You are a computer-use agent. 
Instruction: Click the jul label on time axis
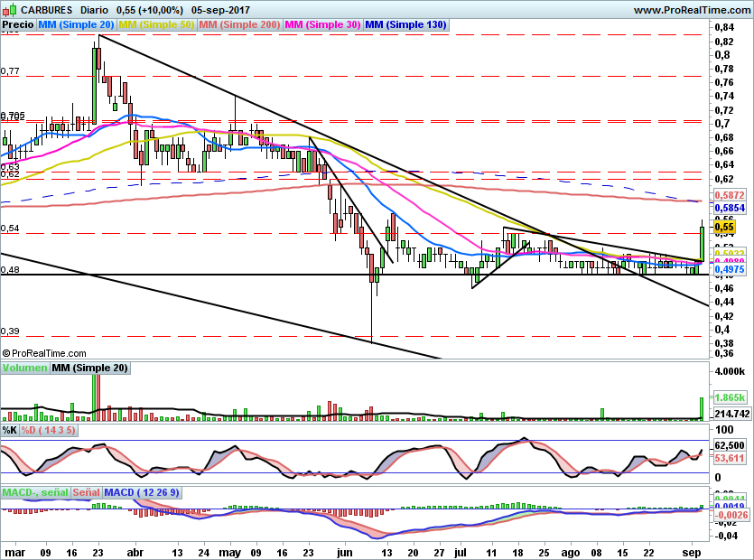coord(461,553)
